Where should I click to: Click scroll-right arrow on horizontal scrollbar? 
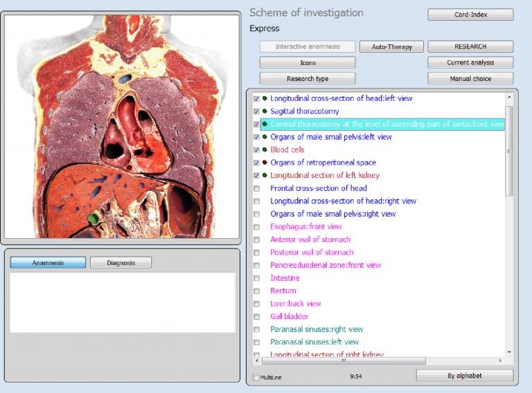(x=501, y=360)
